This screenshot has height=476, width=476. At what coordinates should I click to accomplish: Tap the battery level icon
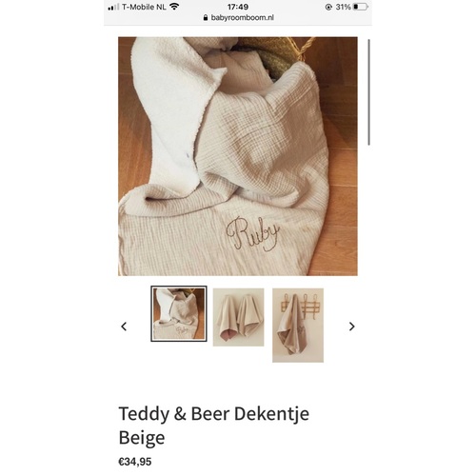(360, 7)
